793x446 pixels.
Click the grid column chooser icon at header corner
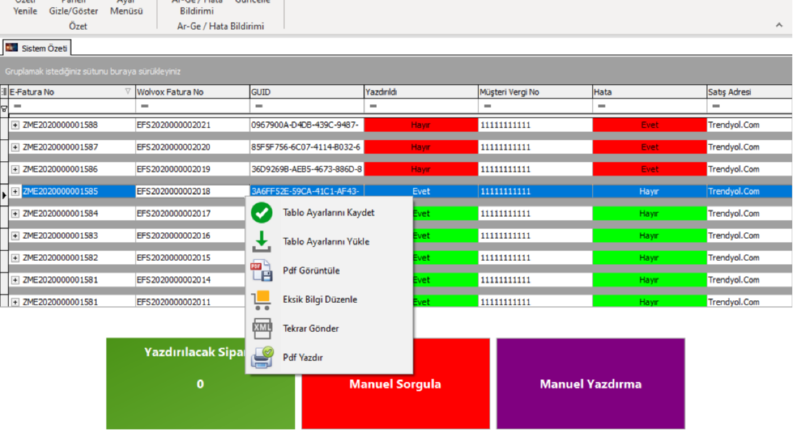(4, 92)
